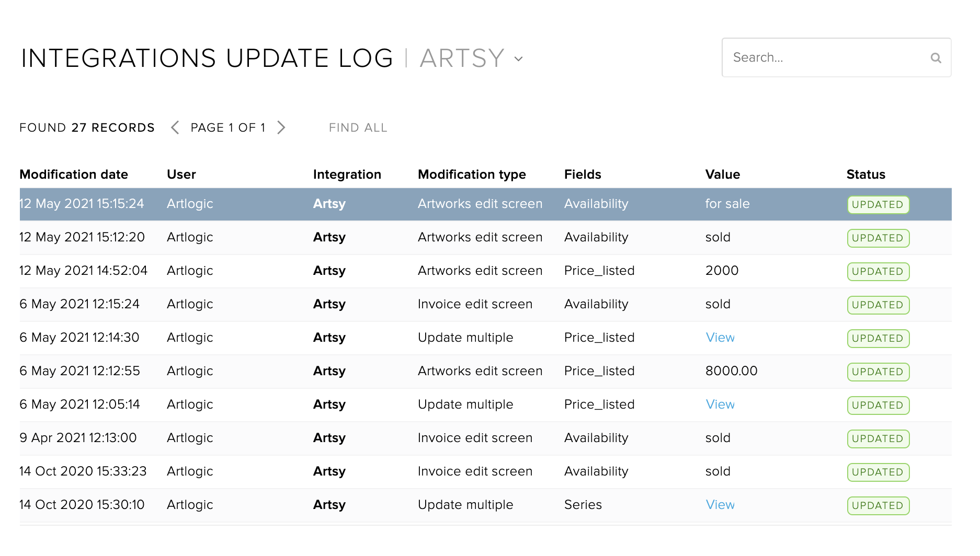Screen dimensions: 980x556
Task: Sort by Value column header
Action: coord(722,175)
